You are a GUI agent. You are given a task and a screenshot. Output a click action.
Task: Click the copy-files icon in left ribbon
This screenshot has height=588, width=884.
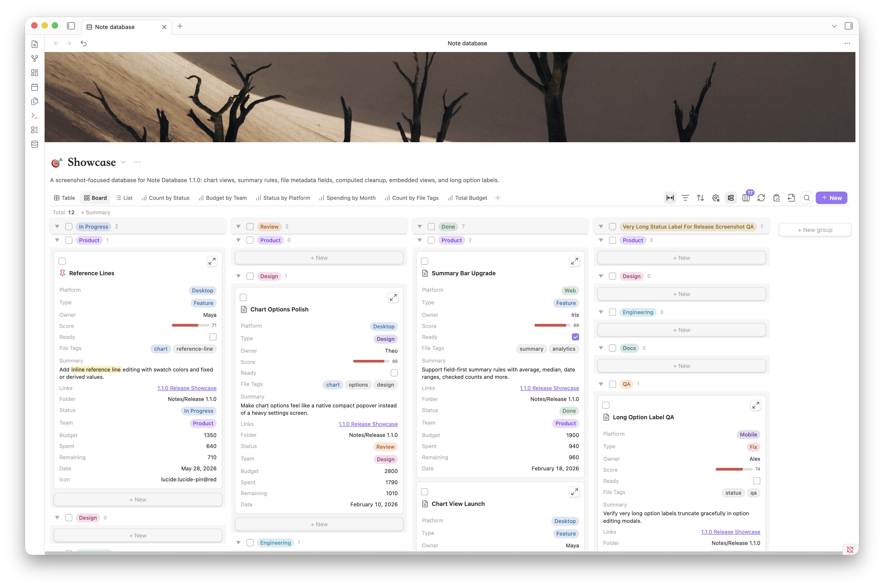pos(35,101)
